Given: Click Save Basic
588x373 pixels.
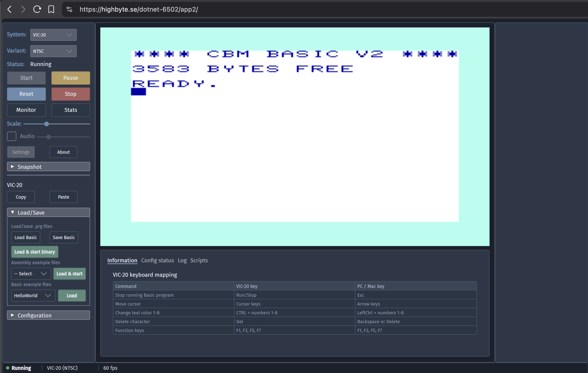Looking at the screenshot, I should click(64, 237).
